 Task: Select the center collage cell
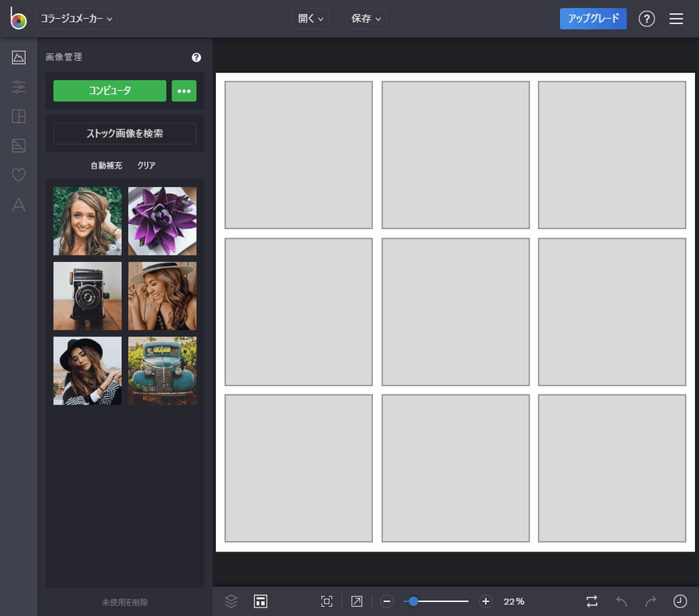pyautogui.click(x=456, y=312)
